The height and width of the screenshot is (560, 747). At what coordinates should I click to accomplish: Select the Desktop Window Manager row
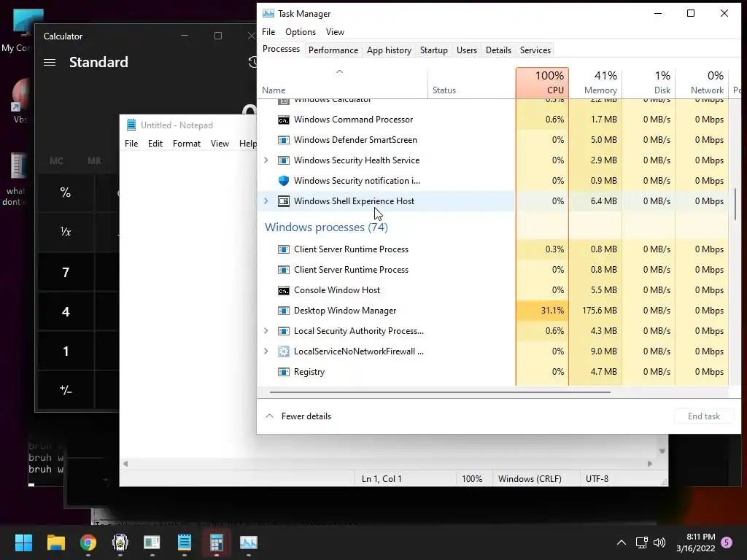point(493,311)
